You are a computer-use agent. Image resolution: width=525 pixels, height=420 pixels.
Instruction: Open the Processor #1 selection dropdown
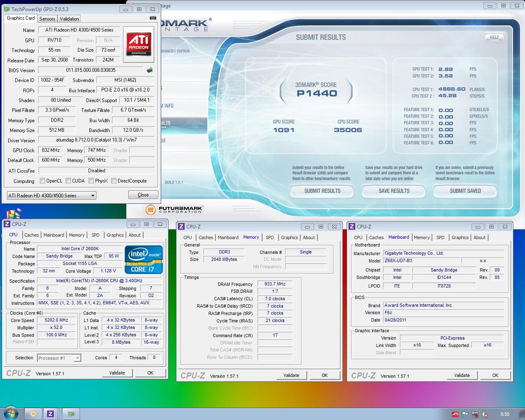click(59, 358)
